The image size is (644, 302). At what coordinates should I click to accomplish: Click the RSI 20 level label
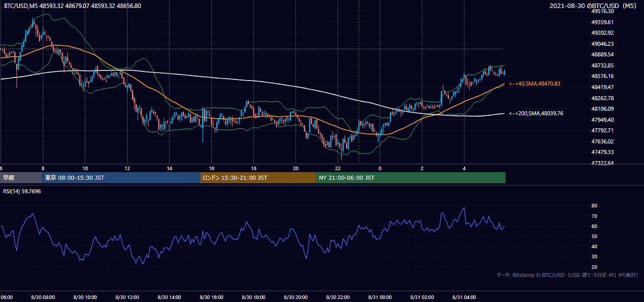tap(594, 267)
